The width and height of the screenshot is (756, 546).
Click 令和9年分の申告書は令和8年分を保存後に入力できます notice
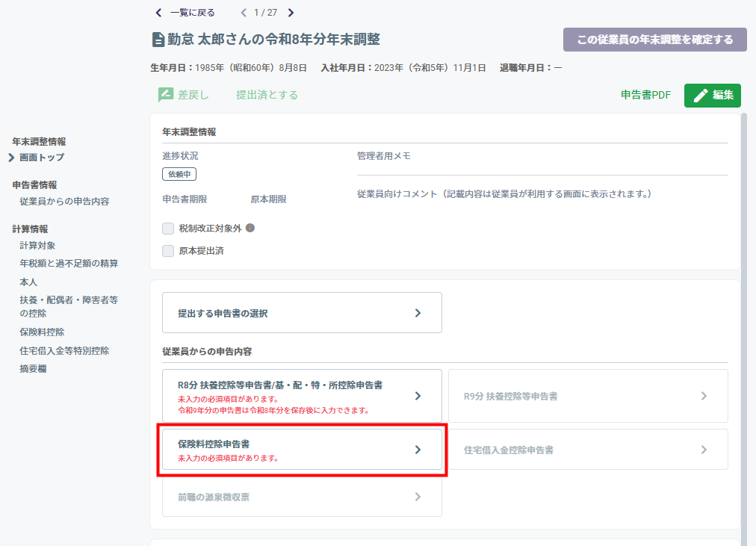(x=273, y=411)
